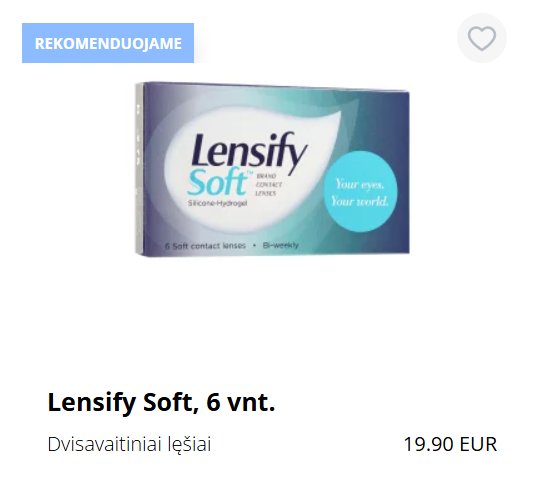
Task: Click the grey side edge of the box
Action: tap(139, 169)
